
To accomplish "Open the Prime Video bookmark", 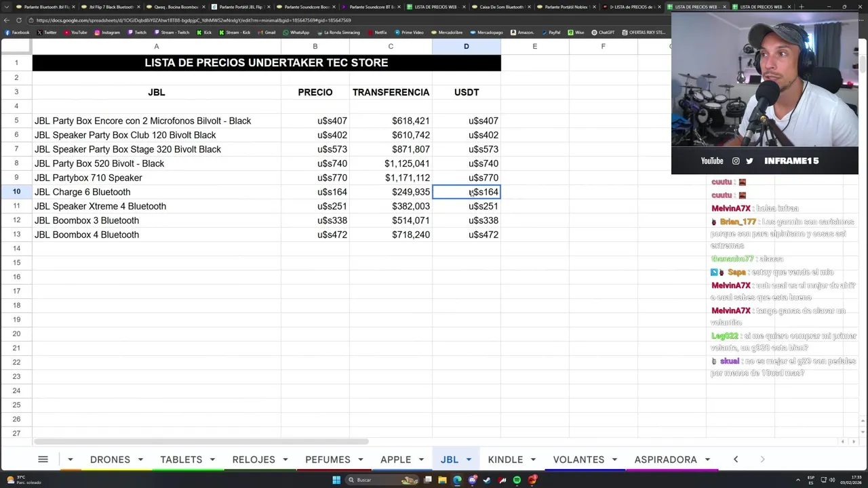I will pos(409,33).
